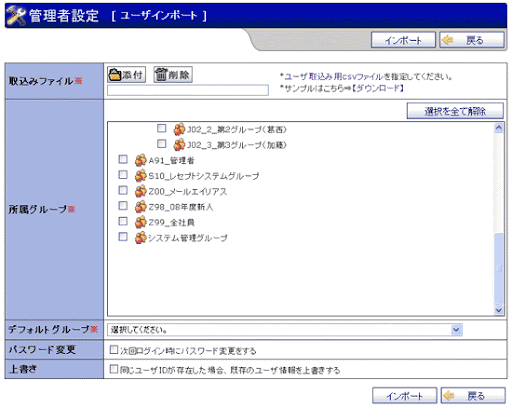Viewport: 512px width, 408px height.
Task: Click the 添付 attach file button
Action: pyautogui.click(x=127, y=75)
